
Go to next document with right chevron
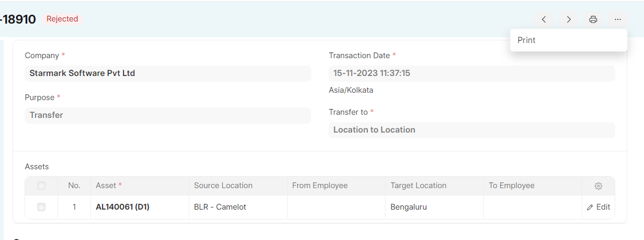click(x=569, y=19)
